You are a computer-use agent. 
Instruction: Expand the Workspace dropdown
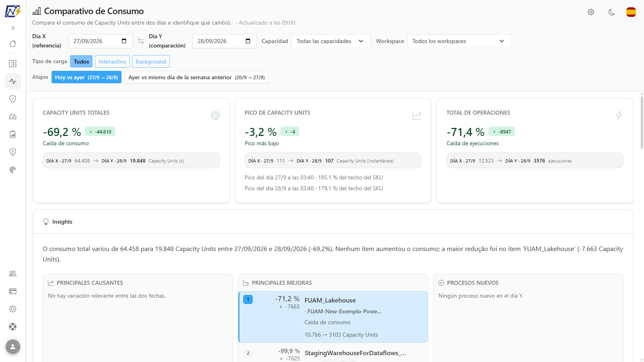pos(459,41)
